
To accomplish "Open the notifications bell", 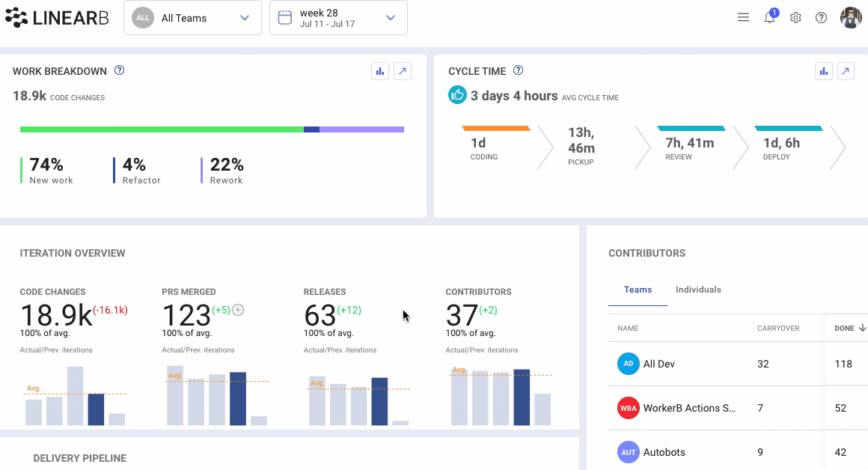I will point(769,18).
